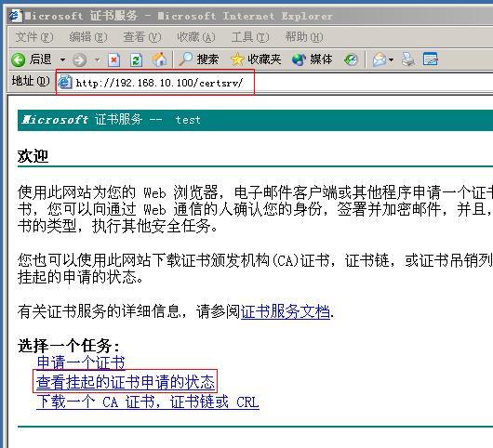Screen dimensions: 493x448
Task: Click the Print printer icon
Action: pos(408,59)
